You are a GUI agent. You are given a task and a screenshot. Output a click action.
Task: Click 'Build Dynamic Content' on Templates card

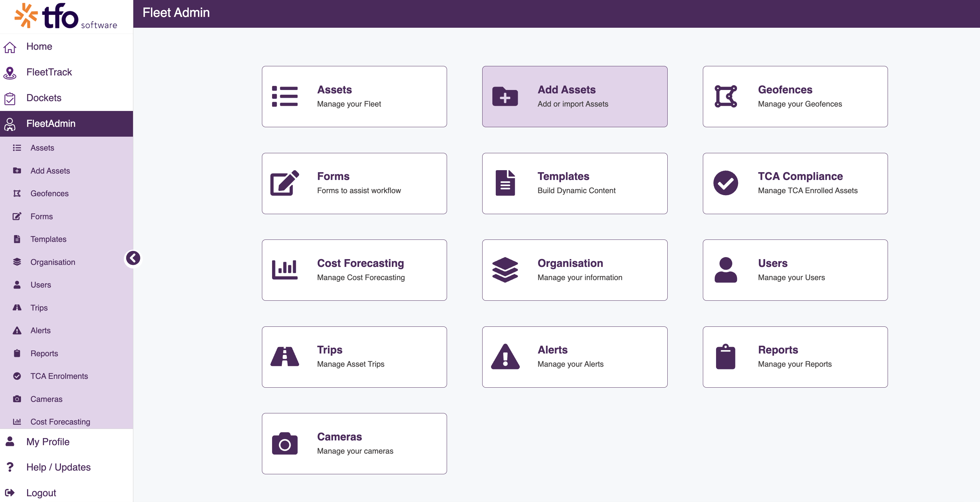tap(576, 190)
